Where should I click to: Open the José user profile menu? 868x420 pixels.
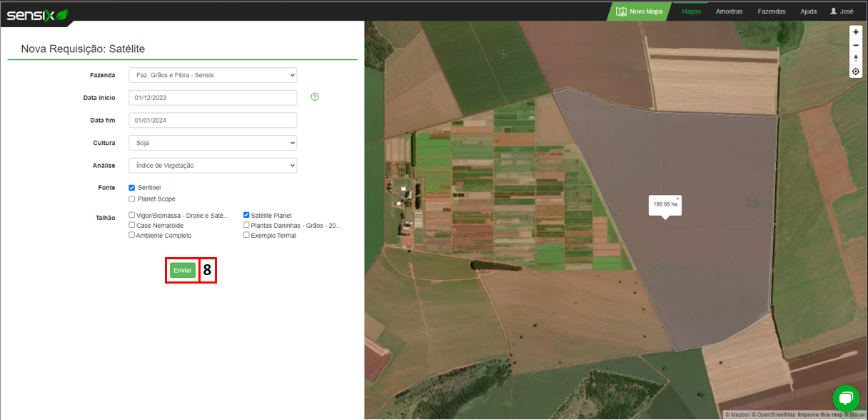(x=842, y=11)
